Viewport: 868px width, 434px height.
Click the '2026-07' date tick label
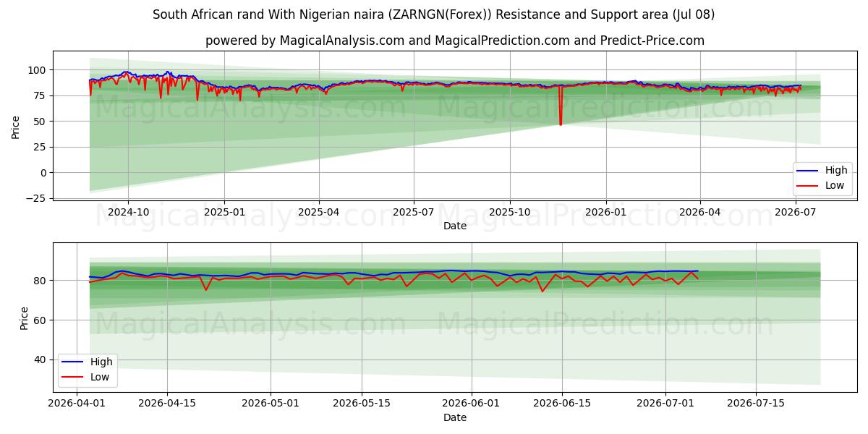click(x=795, y=212)
